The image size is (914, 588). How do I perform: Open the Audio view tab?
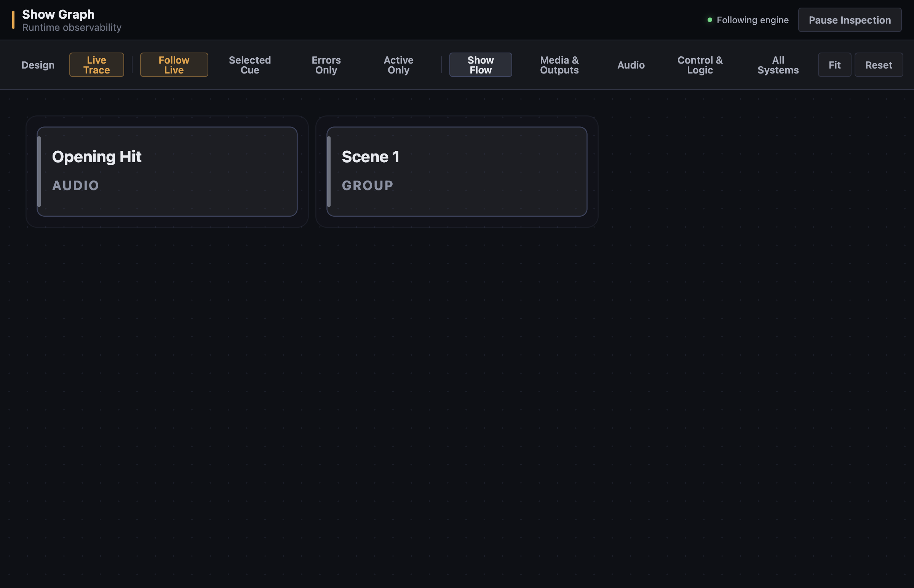click(x=631, y=65)
